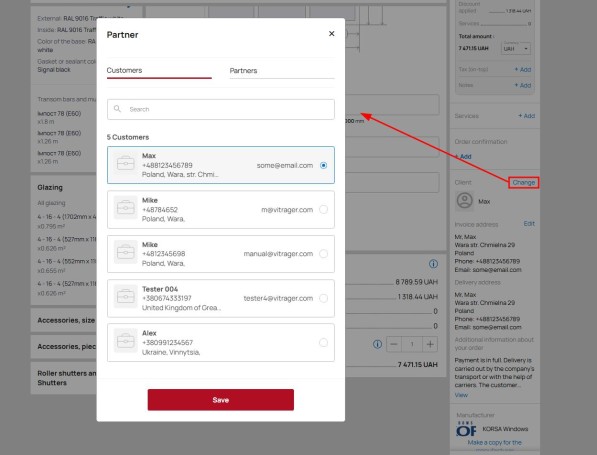Expand the Glazing section
This screenshot has width=597, height=455.
pyautogui.click(x=50, y=187)
